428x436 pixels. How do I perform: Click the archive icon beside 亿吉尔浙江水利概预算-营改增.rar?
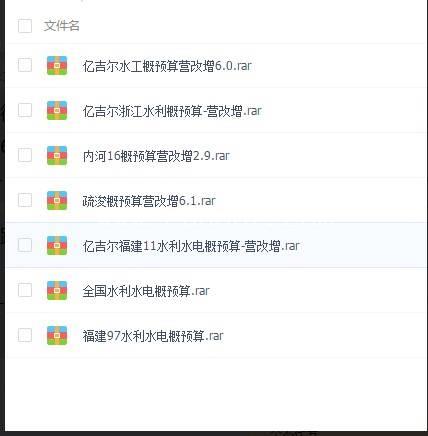coord(57,110)
